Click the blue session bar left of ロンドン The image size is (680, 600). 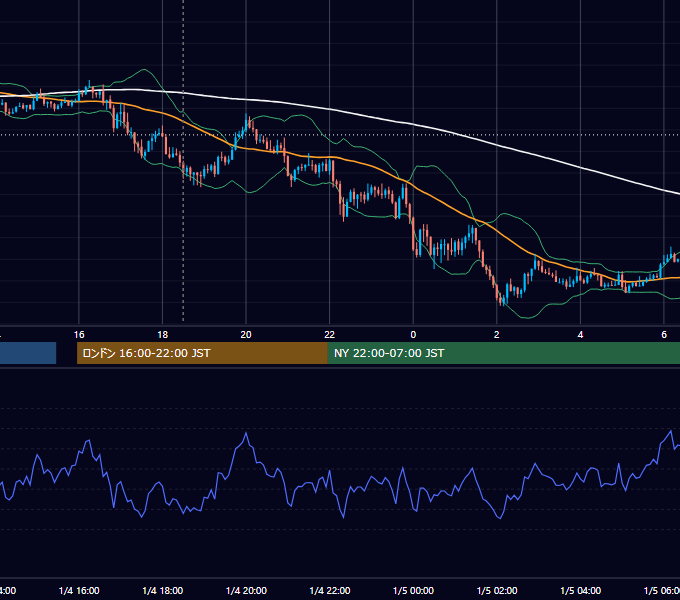[28, 353]
